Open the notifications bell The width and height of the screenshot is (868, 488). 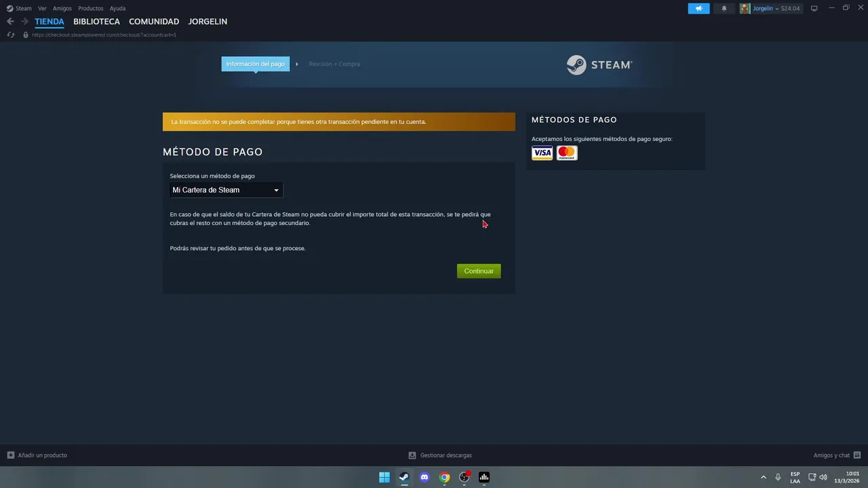point(724,8)
